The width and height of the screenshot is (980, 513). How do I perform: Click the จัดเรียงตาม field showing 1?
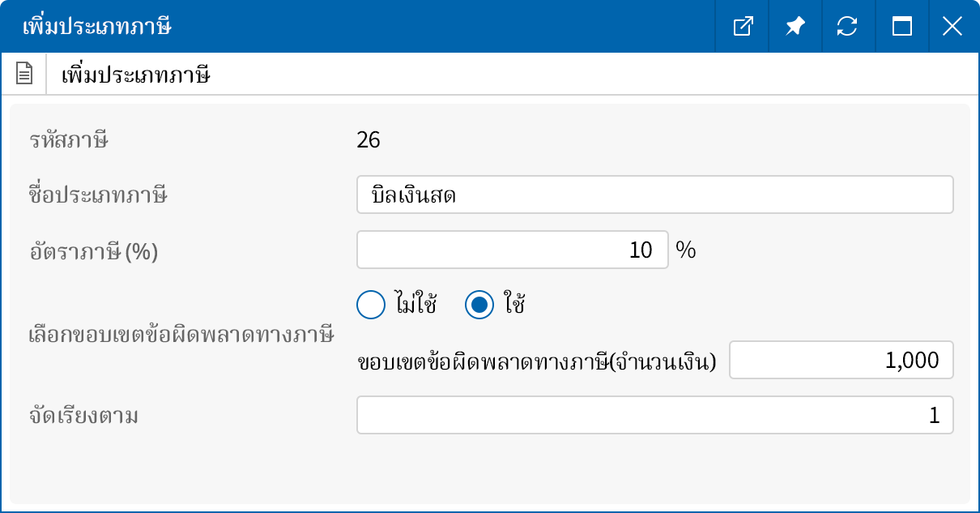pos(654,415)
